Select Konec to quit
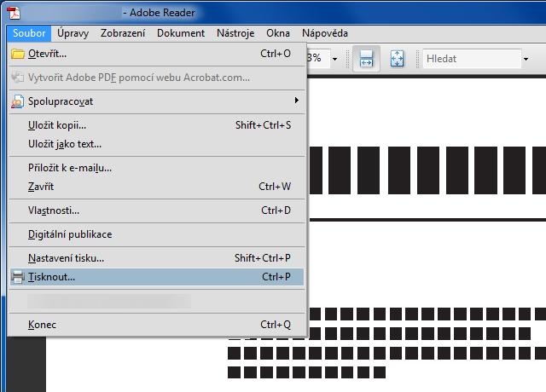Viewport: 546px width, 392px height. [157, 325]
